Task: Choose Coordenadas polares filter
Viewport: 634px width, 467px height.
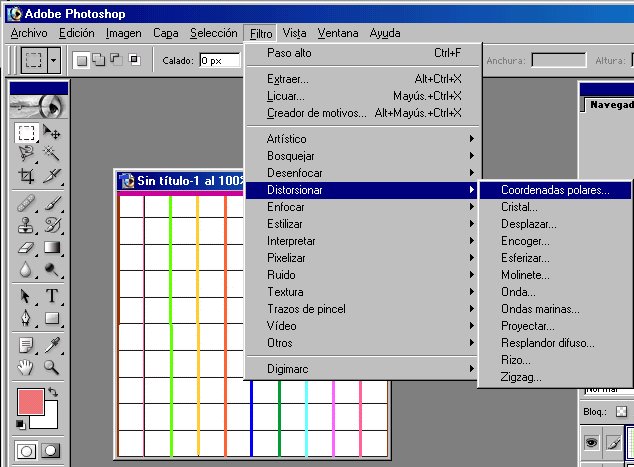Action: click(555, 190)
